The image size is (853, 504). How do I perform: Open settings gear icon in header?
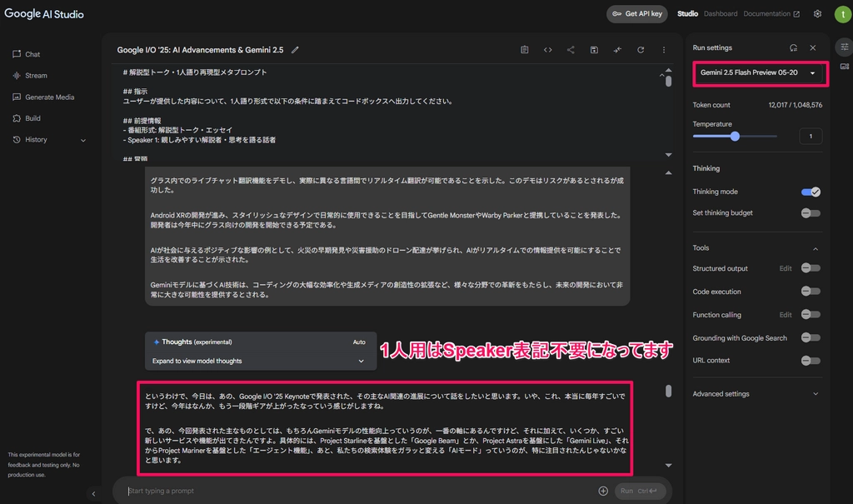tap(817, 14)
